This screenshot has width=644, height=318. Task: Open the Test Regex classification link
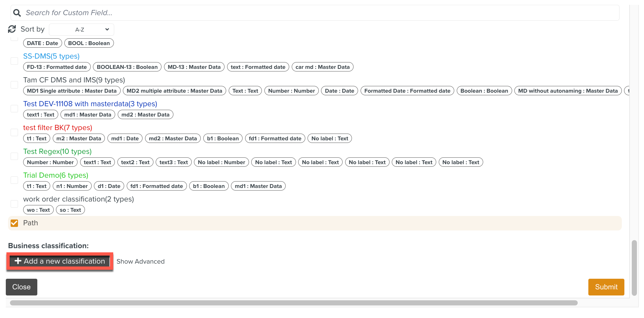[x=57, y=152]
